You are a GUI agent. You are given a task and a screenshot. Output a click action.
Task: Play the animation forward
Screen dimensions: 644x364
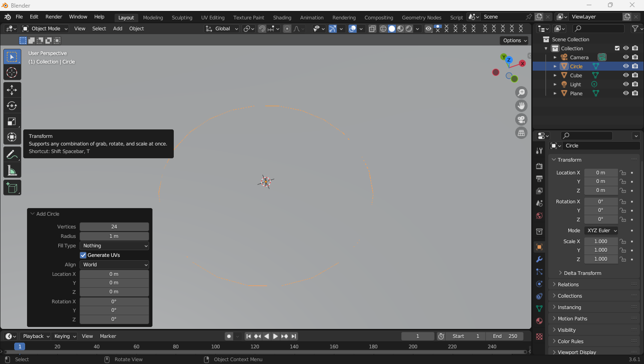point(275,336)
